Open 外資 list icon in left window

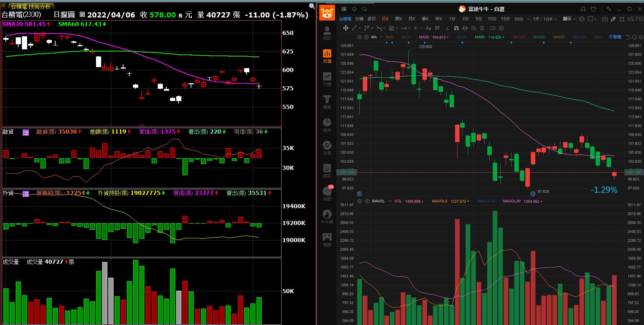pyautogui.click(x=26, y=194)
